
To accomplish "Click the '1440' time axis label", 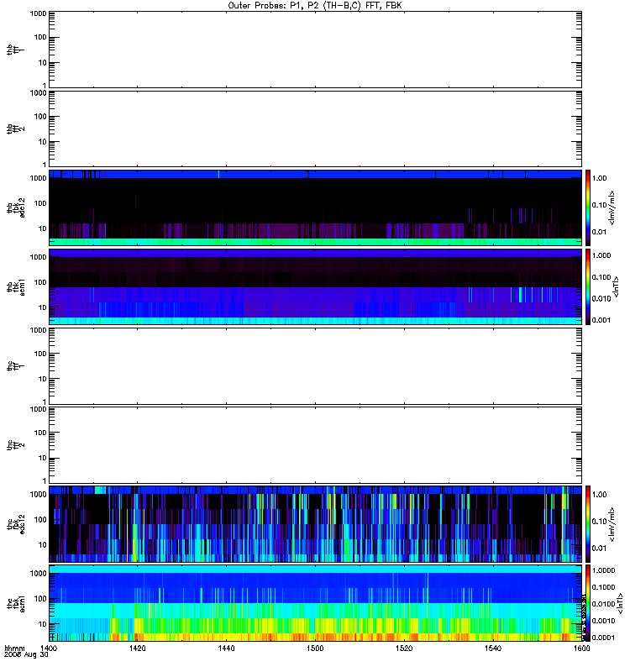I will point(226,648).
